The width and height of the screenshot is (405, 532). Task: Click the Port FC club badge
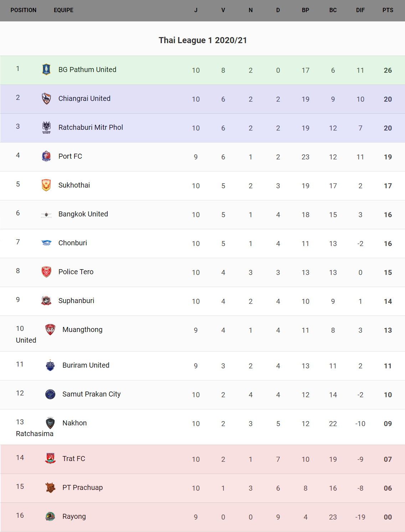46,156
